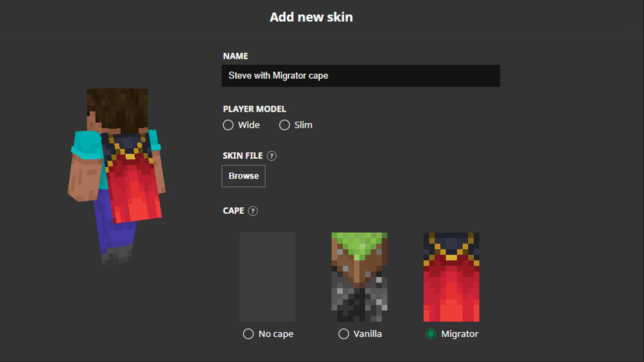Viewport: 644px width, 362px height.
Task: Click the PLAYER MODEL label
Action: pyautogui.click(x=254, y=109)
